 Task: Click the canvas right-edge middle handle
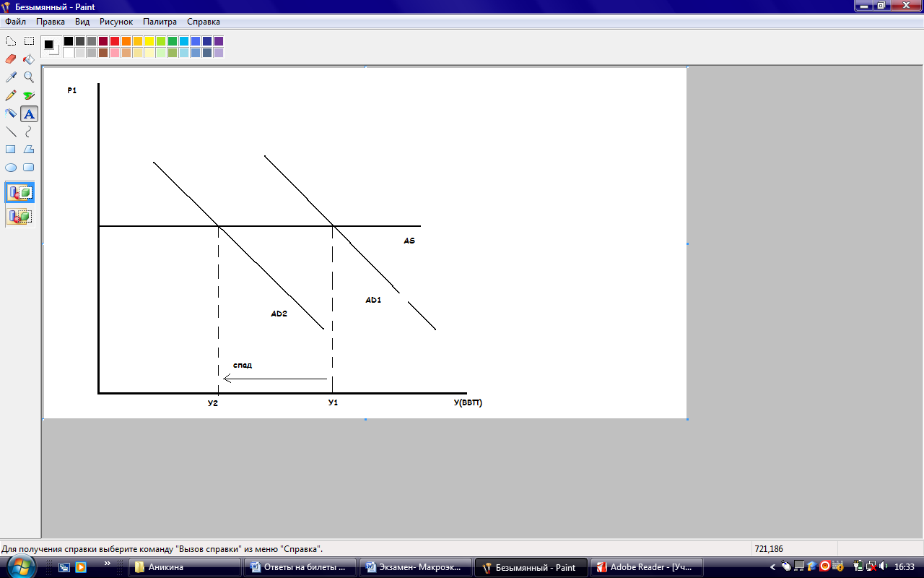pos(687,243)
